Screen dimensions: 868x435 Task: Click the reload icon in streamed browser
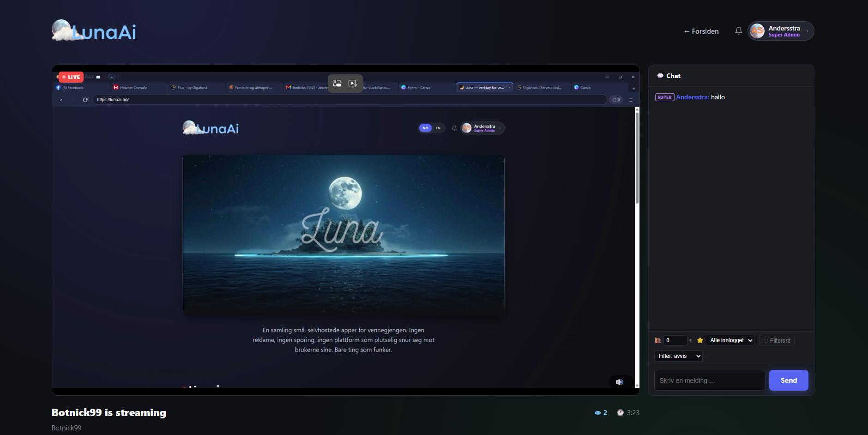[x=85, y=100]
